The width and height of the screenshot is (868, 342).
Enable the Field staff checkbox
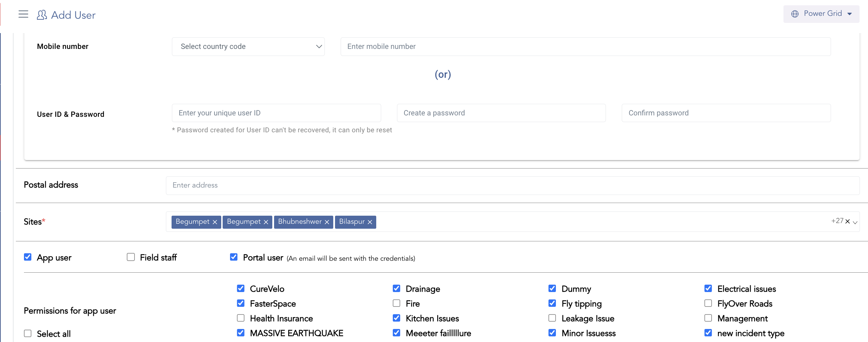131,257
